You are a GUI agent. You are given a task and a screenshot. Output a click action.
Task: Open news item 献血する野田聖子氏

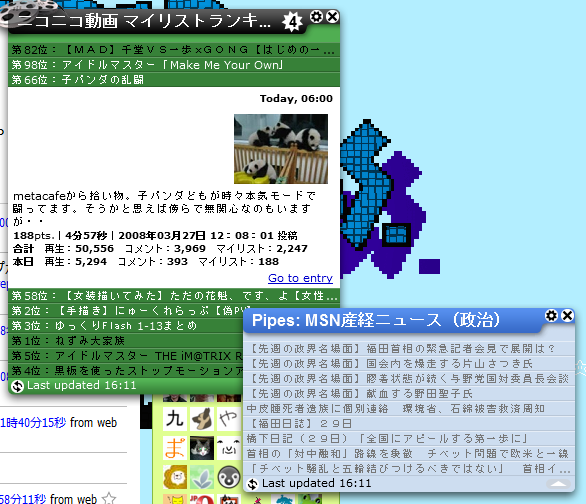pos(409,393)
